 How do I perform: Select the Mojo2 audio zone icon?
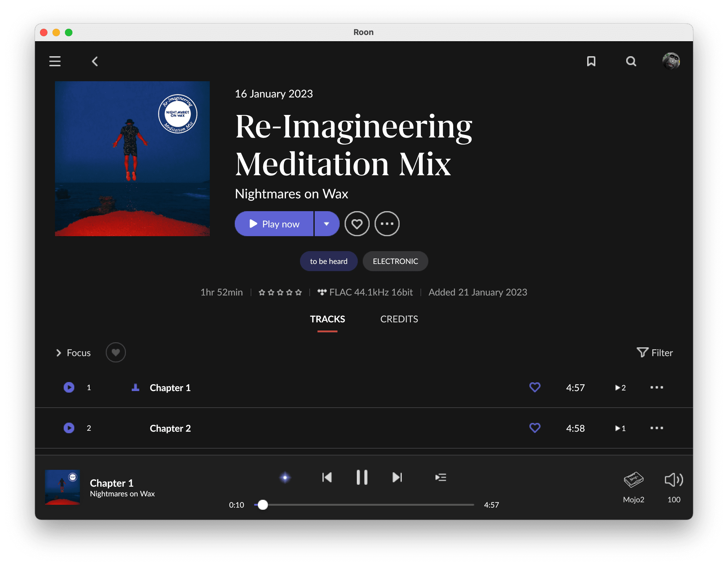pyautogui.click(x=633, y=480)
